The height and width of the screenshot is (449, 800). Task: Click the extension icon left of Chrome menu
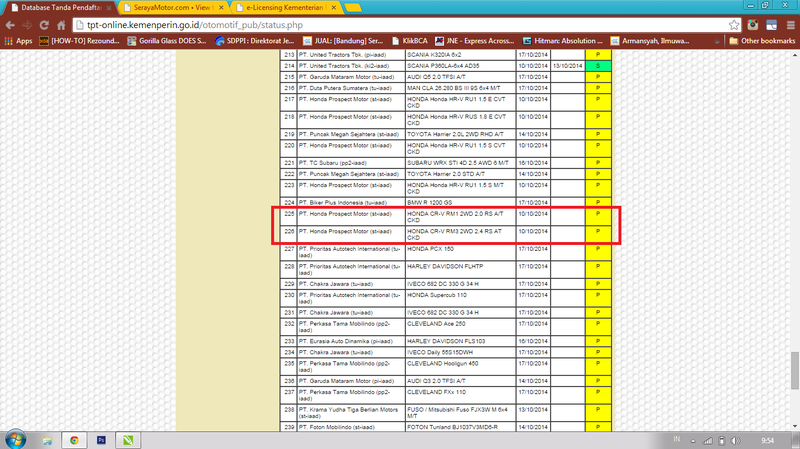[771, 25]
